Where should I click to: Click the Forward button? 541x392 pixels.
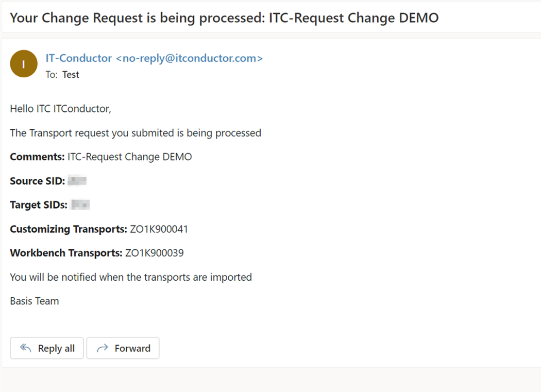click(123, 348)
